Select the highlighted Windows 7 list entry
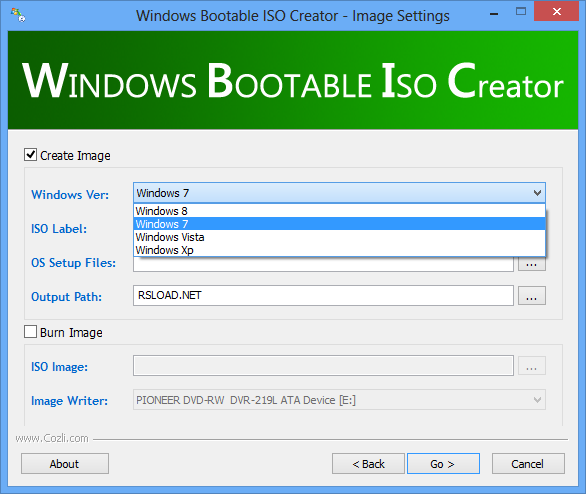Viewport: 586px width, 494px height. (x=339, y=224)
